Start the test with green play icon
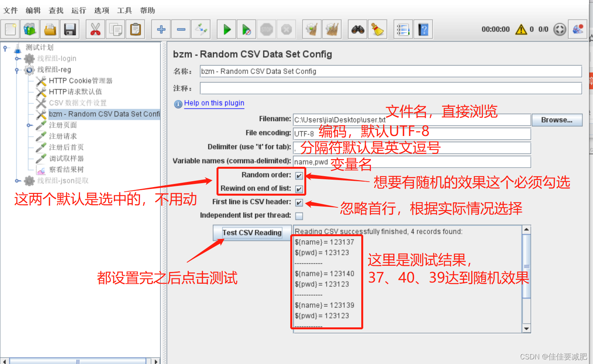This screenshot has width=593, height=364. coord(227,29)
